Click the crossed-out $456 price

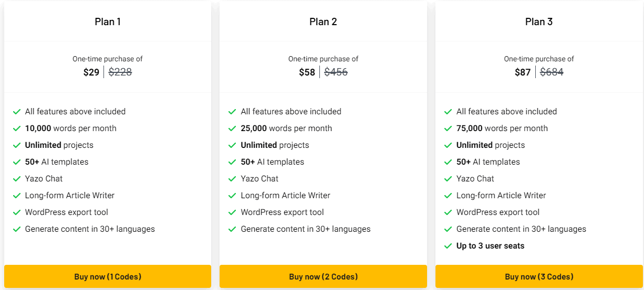(336, 72)
